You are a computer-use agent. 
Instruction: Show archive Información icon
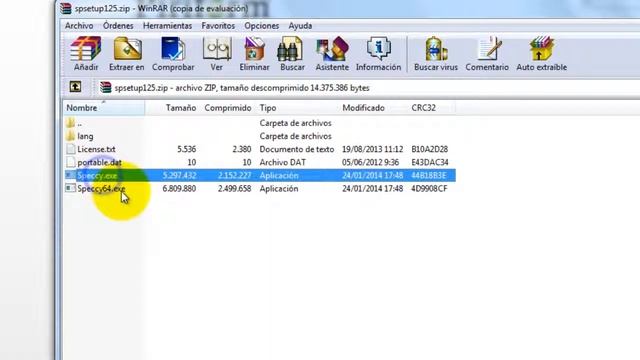click(x=378, y=48)
